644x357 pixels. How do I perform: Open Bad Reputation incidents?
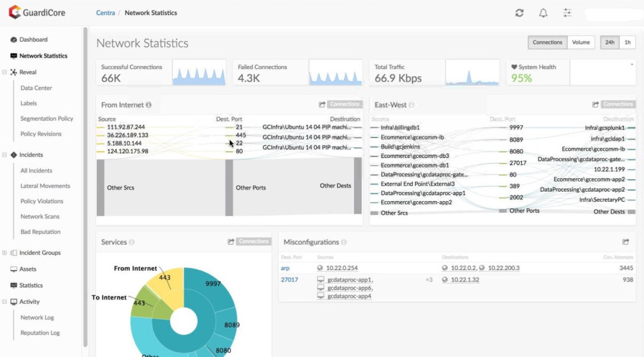[40, 232]
